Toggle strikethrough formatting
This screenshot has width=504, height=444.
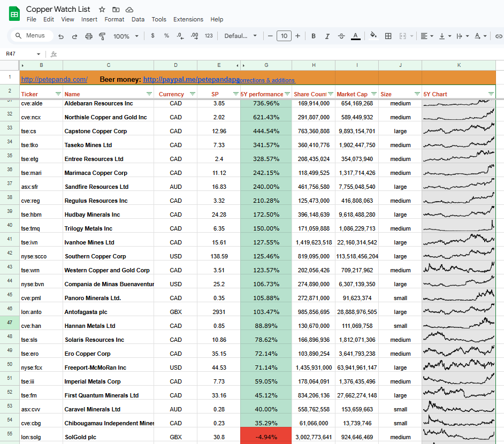point(341,36)
